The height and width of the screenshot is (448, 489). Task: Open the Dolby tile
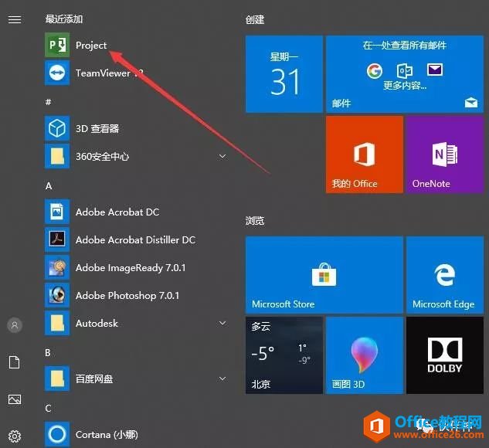coord(445,355)
